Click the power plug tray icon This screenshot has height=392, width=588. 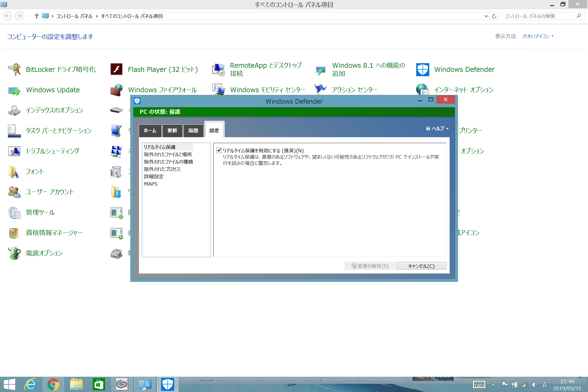(x=514, y=384)
